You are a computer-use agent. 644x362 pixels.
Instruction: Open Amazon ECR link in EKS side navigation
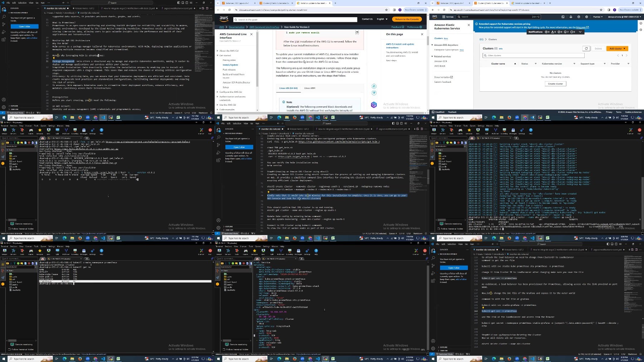pyautogui.click(x=440, y=61)
